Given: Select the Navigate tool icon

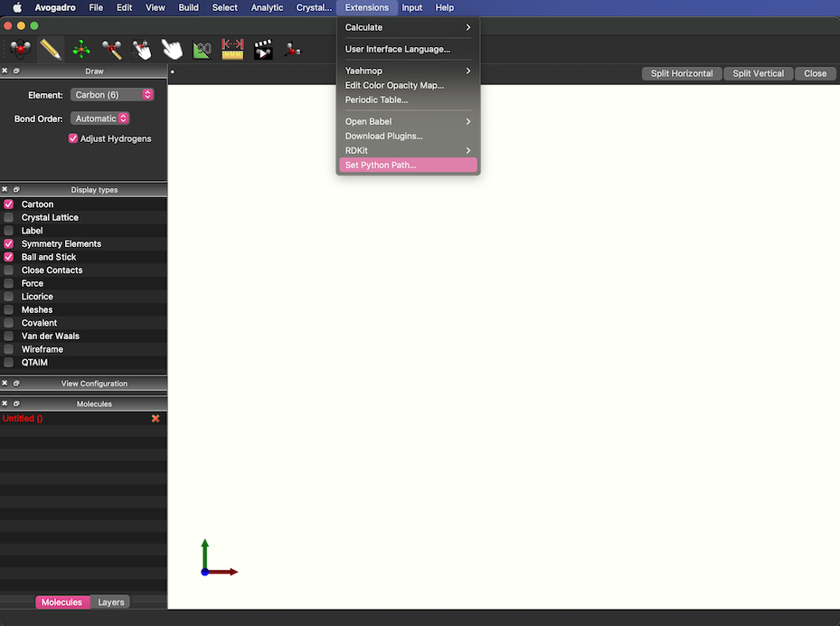Looking at the screenshot, I should [20, 49].
